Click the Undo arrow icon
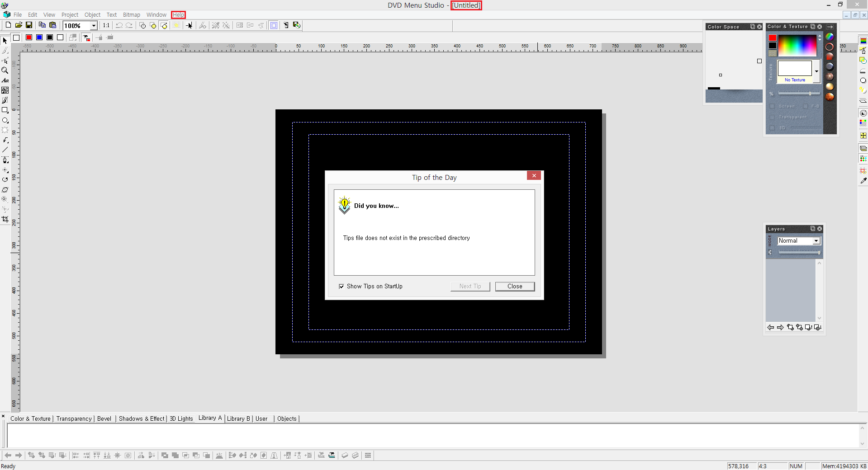Screen dimensions: 868x470 pyautogui.click(x=119, y=25)
